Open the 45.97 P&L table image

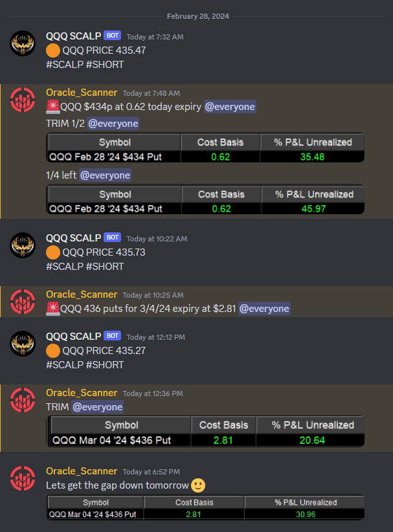coord(205,199)
